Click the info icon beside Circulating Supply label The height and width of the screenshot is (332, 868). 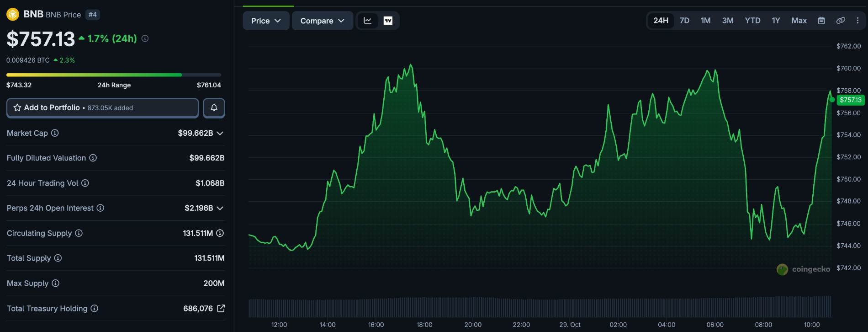pos(79,233)
